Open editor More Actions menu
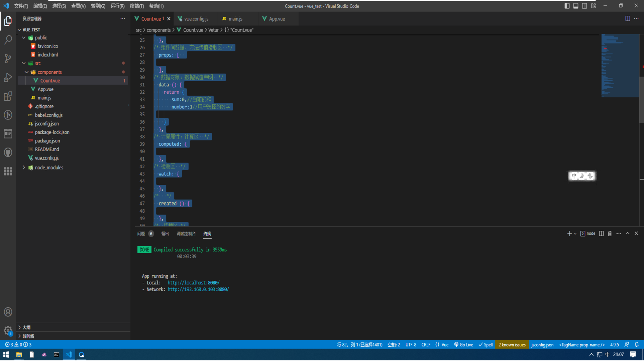 [636, 19]
